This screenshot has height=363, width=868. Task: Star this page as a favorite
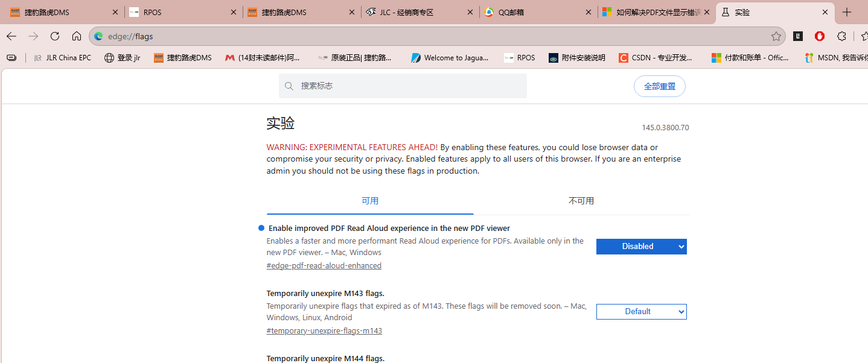pos(776,36)
